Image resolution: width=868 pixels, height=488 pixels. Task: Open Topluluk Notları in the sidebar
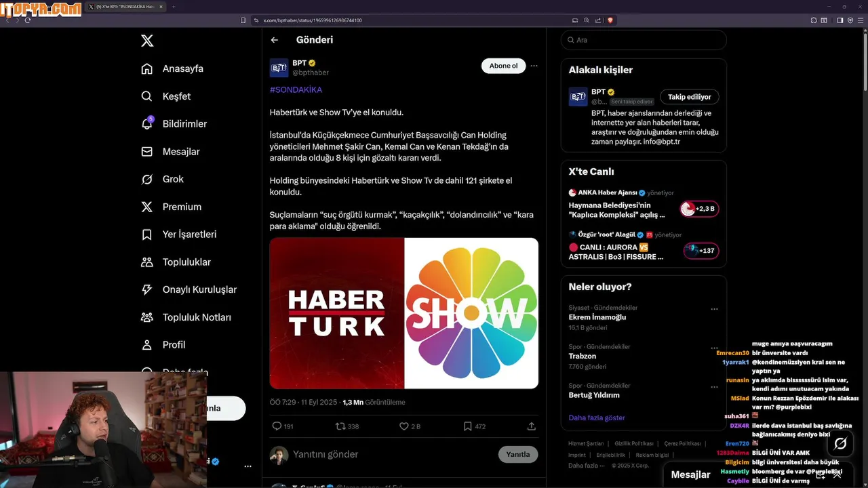pyautogui.click(x=186, y=317)
